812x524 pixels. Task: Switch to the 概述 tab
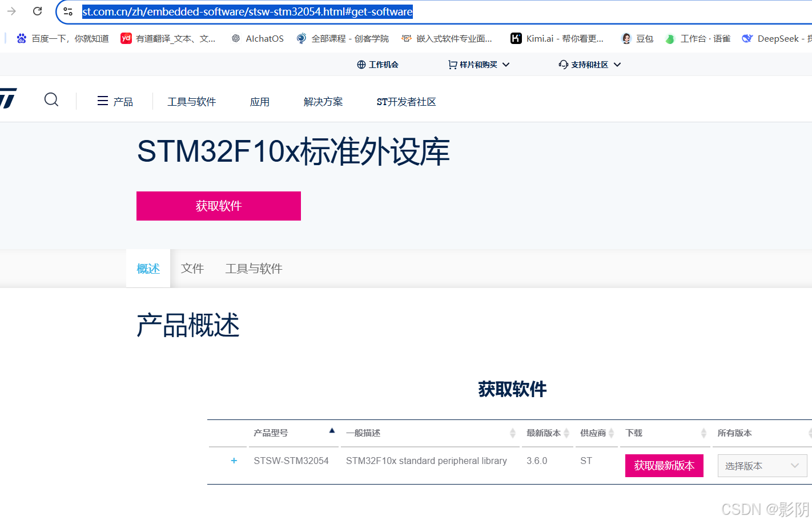[148, 269]
